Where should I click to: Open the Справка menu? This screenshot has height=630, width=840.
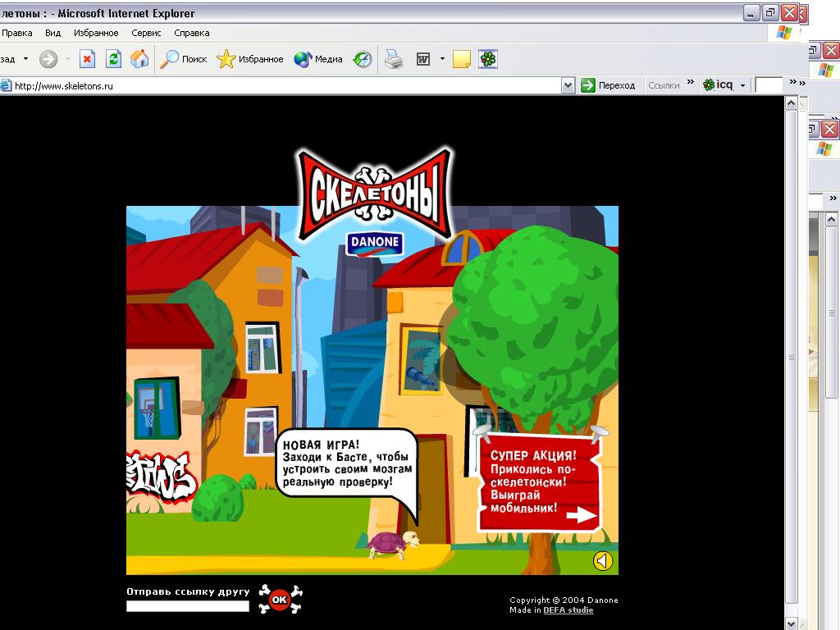tap(192, 33)
